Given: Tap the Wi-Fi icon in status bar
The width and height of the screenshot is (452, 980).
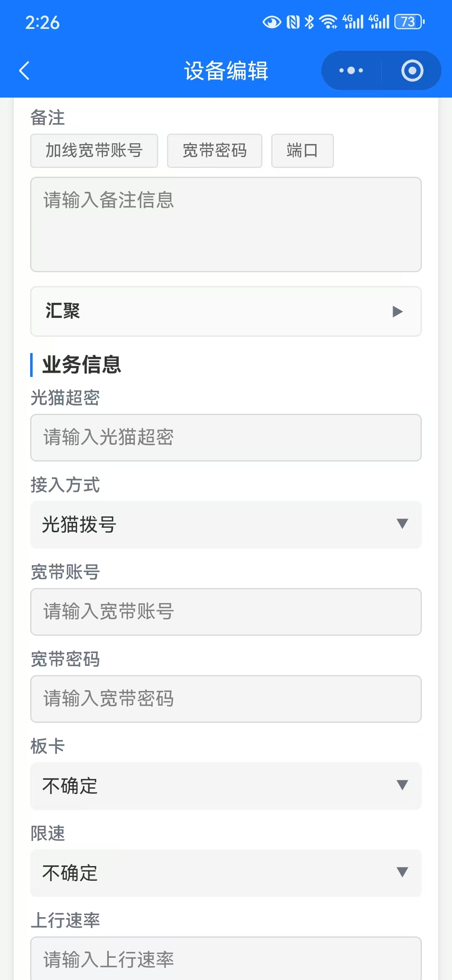Looking at the screenshot, I should pos(328,22).
